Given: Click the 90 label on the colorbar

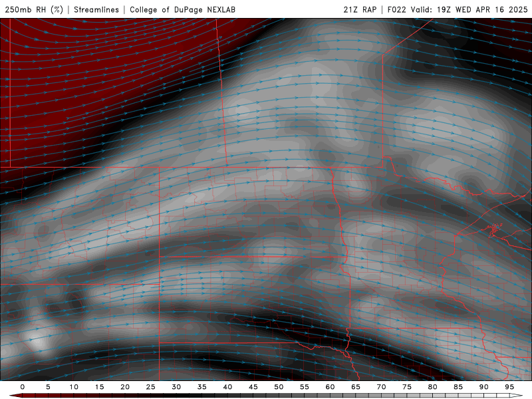Looking at the screenshot, I should 483,387.
